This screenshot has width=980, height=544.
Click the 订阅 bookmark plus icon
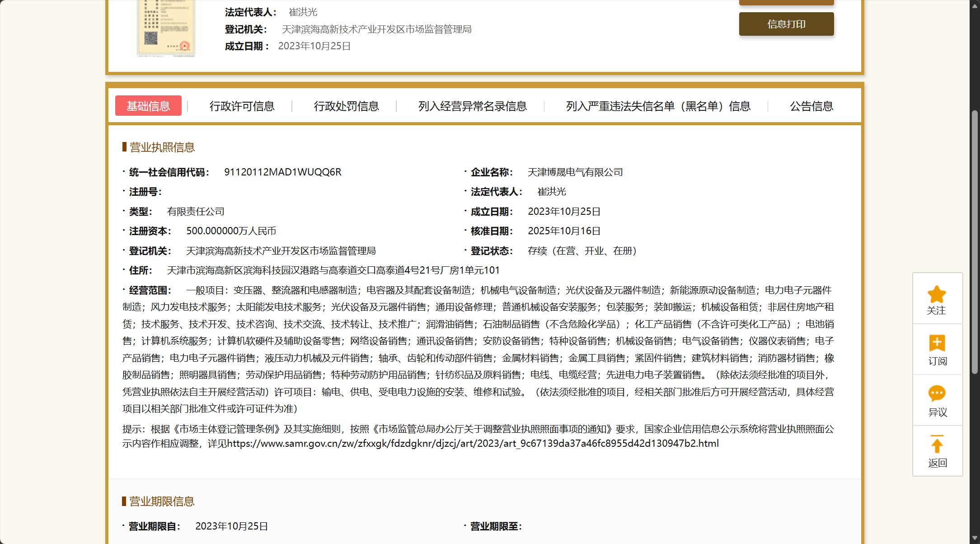click(x=937, y=343)
